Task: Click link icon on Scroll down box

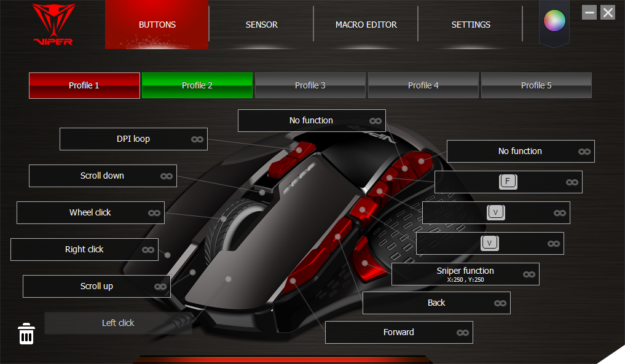Action: (167, 176)
